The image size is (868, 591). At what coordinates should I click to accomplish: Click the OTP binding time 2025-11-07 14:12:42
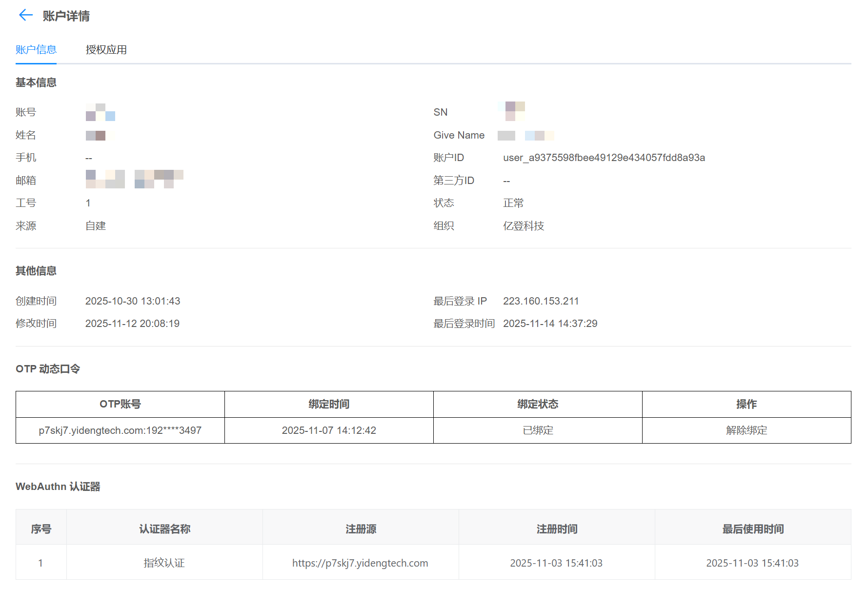[329, 430]
